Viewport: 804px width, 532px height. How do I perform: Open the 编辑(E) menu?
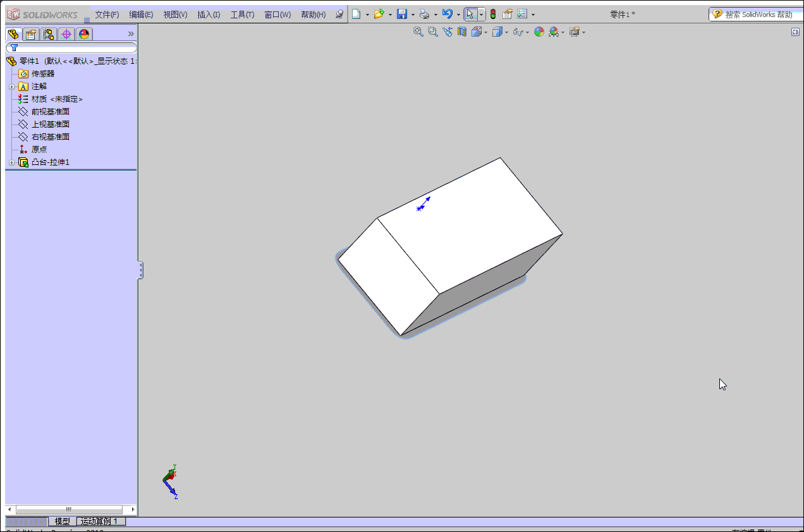pos(141,15)
